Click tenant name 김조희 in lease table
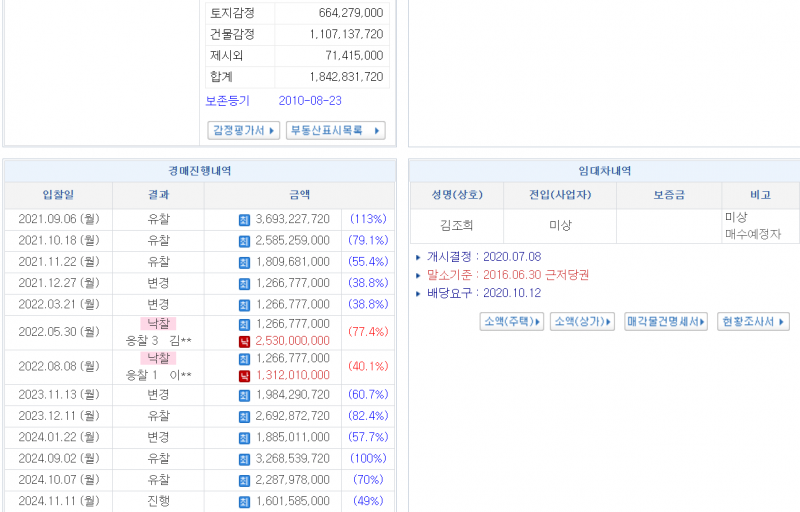The height and width of the screenshot is (512, 800). (456, 226)
